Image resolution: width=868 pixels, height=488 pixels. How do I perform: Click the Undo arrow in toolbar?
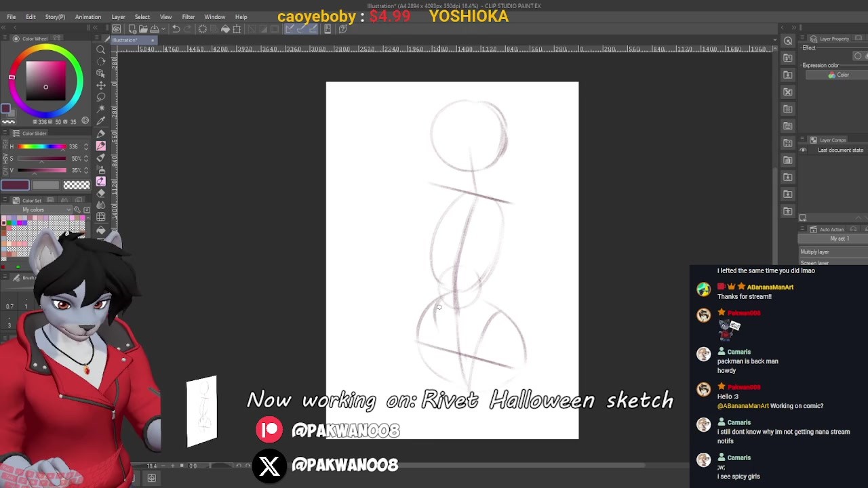[176, 28]
